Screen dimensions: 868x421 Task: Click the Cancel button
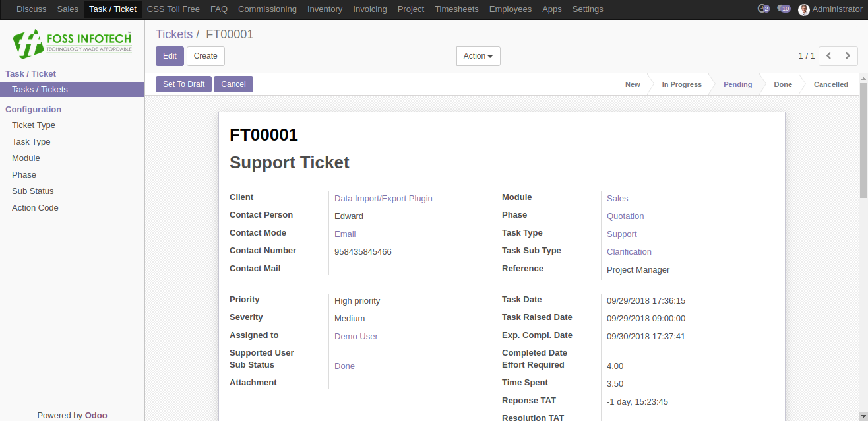pyautogui.click(x=233, y=84)
